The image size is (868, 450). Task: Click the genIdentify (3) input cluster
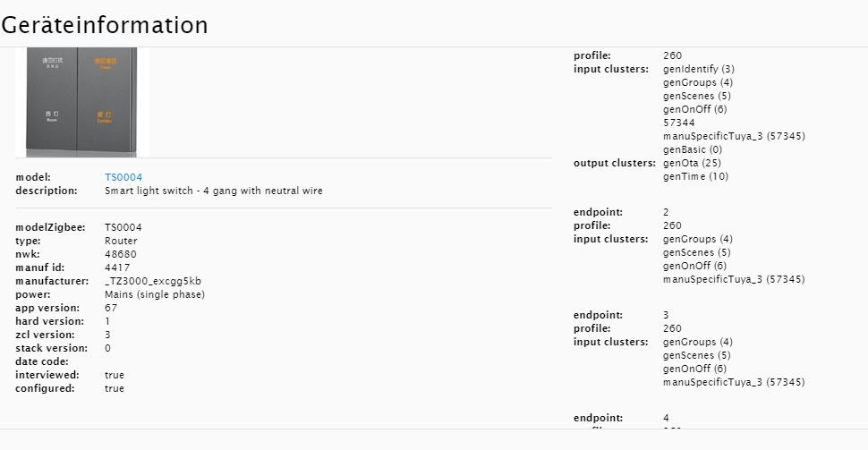pos(699,69)
